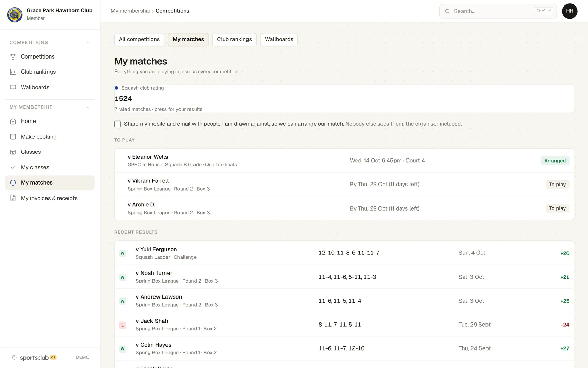Go to My membership breadcrumb
Image resolution: width=588 pixels, height=368 pixels.
[x=130, y=11]
